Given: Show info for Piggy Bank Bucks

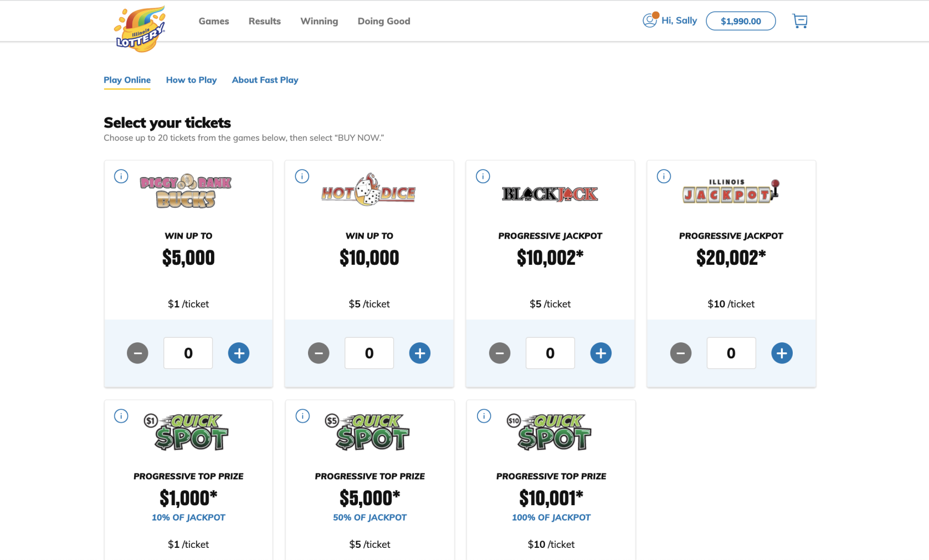Looking at the screenshot, I should pos(121,176).
